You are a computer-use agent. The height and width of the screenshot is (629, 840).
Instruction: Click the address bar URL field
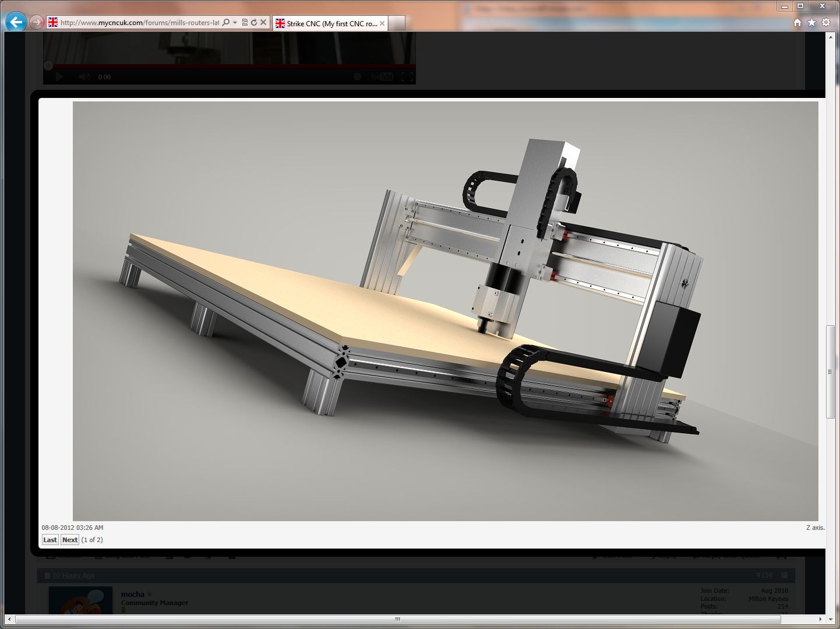(x=139, y=23)
